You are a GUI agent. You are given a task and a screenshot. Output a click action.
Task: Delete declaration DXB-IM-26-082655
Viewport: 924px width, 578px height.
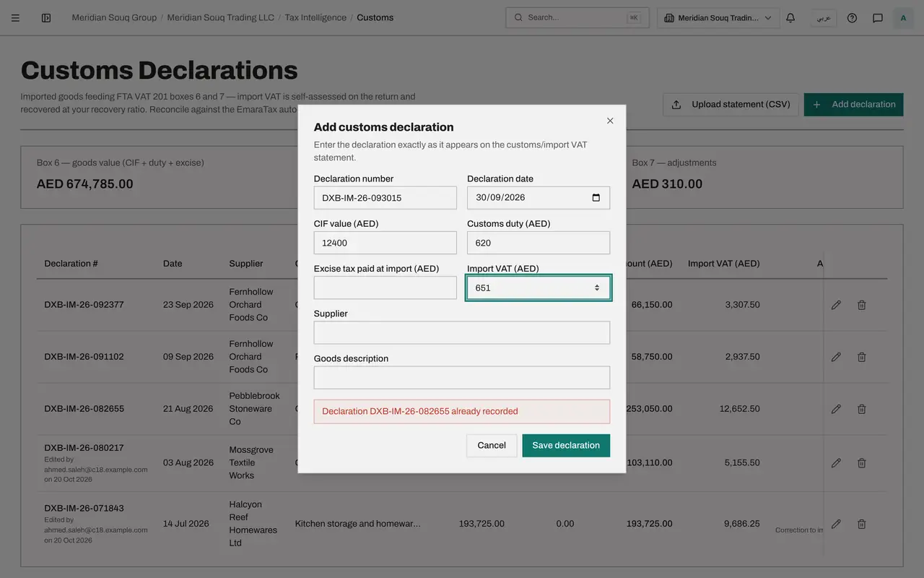coord(861,409)
